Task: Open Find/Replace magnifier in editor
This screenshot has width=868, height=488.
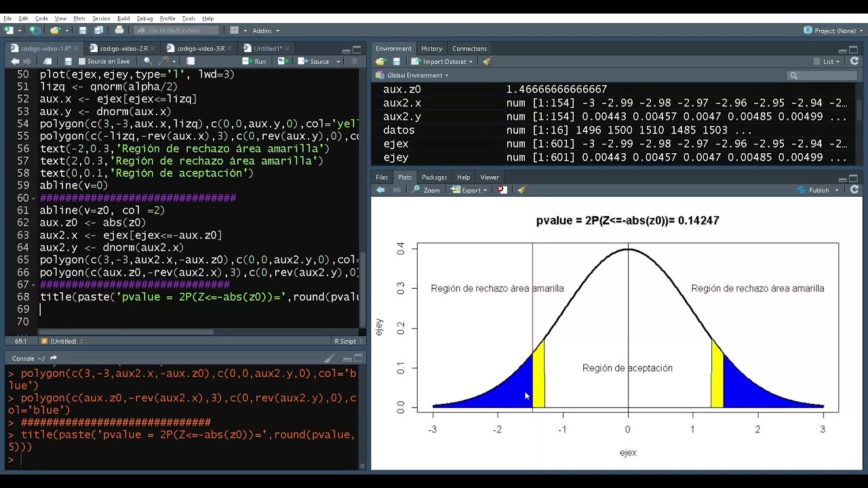Action: click(x=147, y=62)
